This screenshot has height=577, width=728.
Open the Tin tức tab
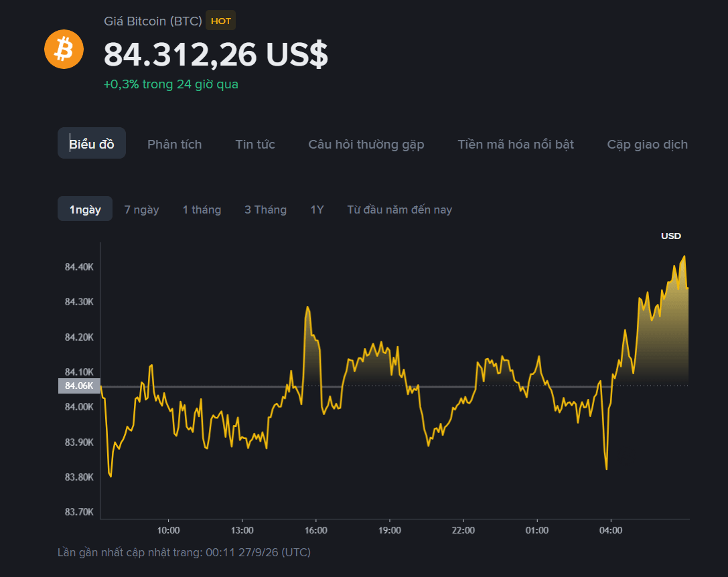coord(255,145)
